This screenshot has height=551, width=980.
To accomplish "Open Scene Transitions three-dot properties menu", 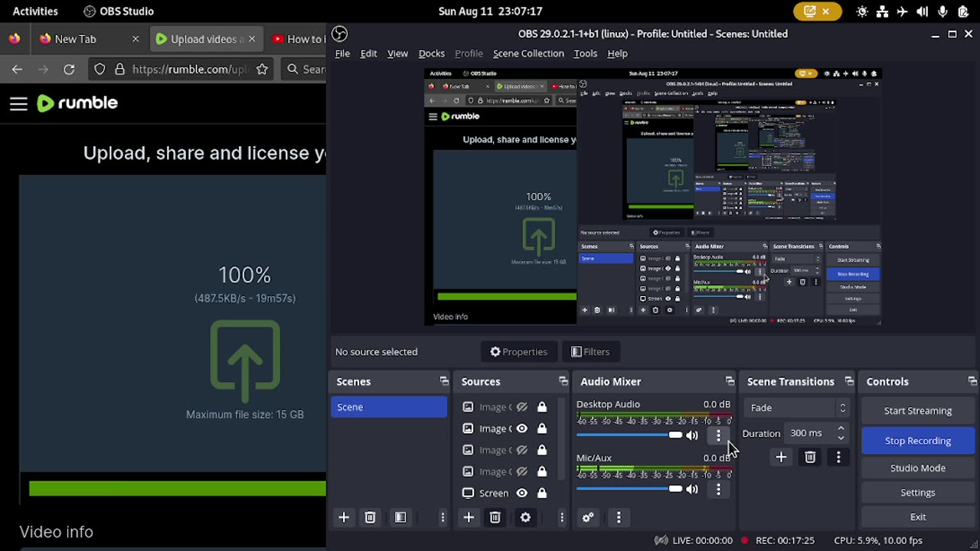I will pyautogui.click(x=838, y=457).
